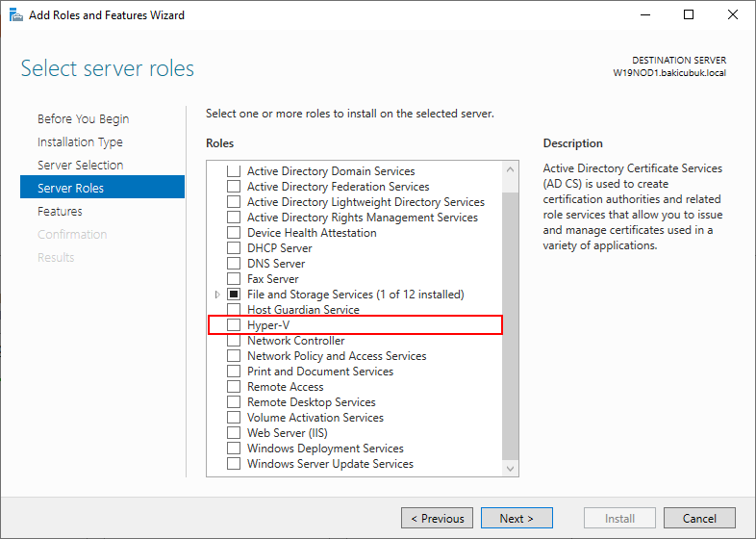
Task: Check Remote Desktop Services role
Action: coord(234,402)
